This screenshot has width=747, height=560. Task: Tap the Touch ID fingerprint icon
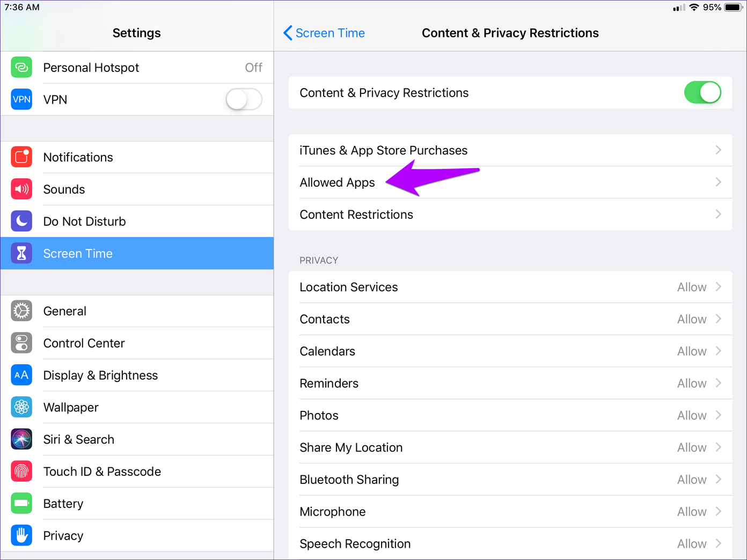pos(21,471)
